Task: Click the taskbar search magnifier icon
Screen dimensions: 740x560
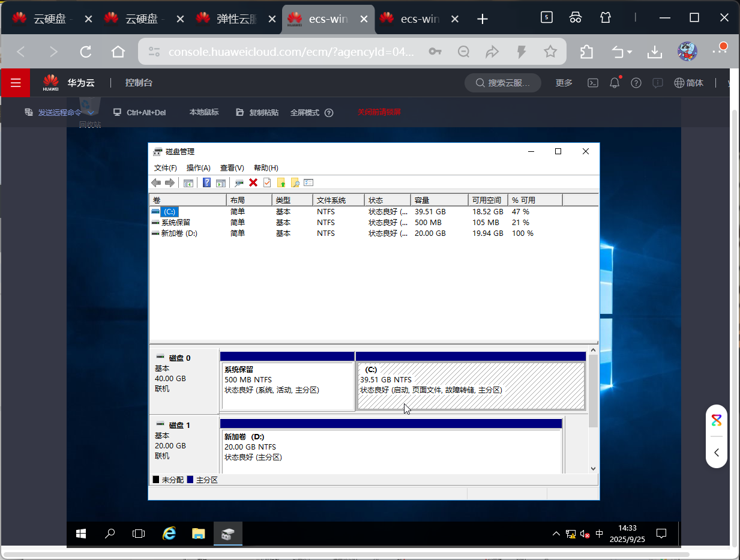Action: pos(110,533)
